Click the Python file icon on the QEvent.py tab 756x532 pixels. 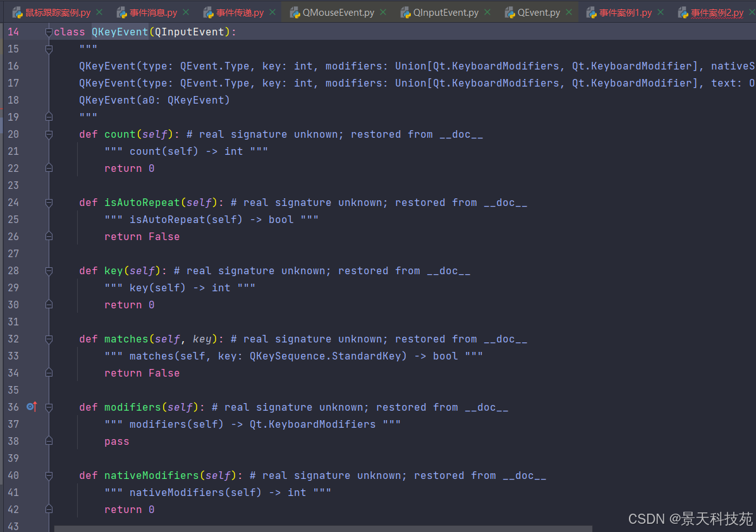click(x=509, y=13)
